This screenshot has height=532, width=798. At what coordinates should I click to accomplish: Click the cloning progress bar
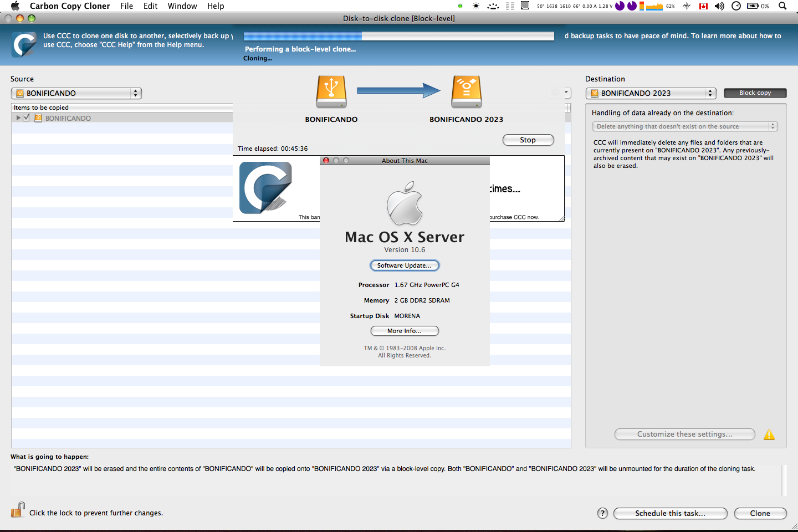click(x=399, y=36)
